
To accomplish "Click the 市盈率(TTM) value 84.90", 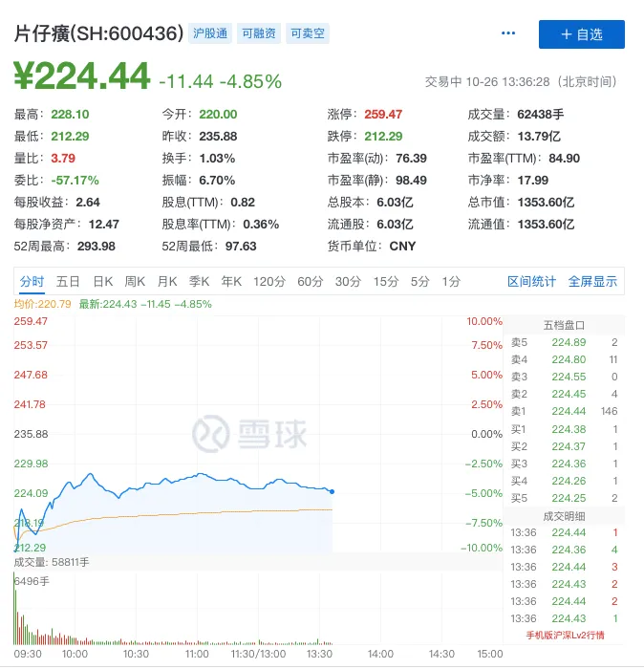I will (564, 159).
